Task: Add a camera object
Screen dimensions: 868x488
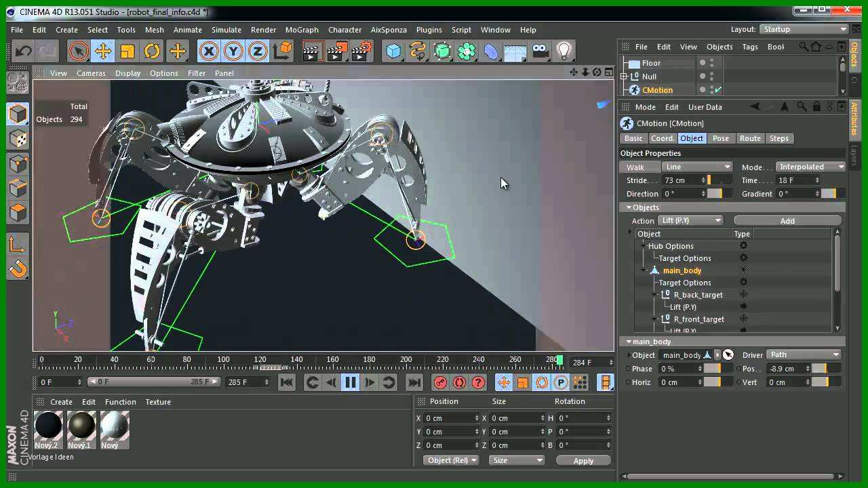Action: tap(540, 51)
